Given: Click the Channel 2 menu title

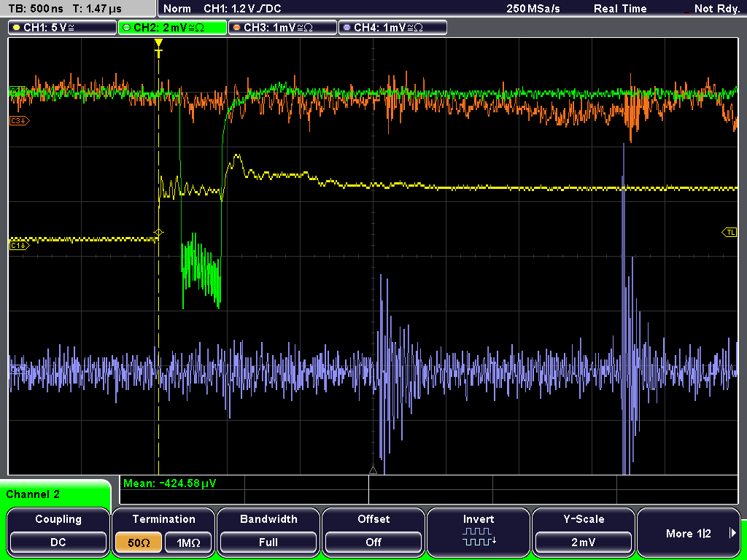Looking at the screenshot, I should [33, 494].
